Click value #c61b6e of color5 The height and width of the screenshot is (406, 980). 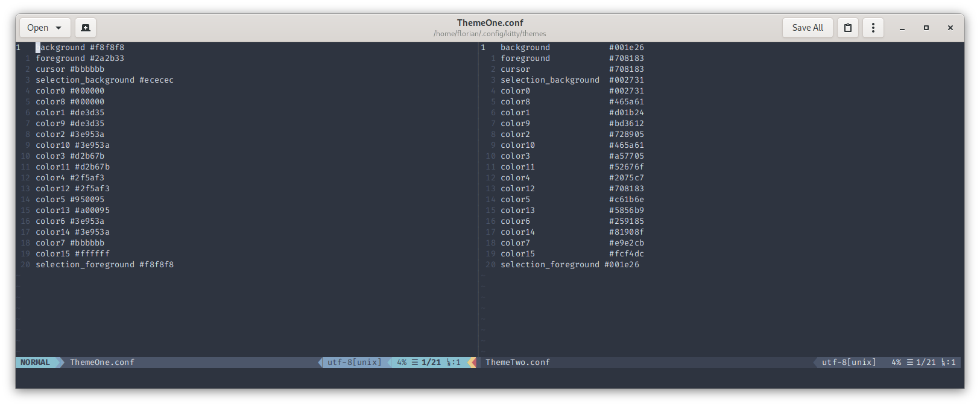627,200
